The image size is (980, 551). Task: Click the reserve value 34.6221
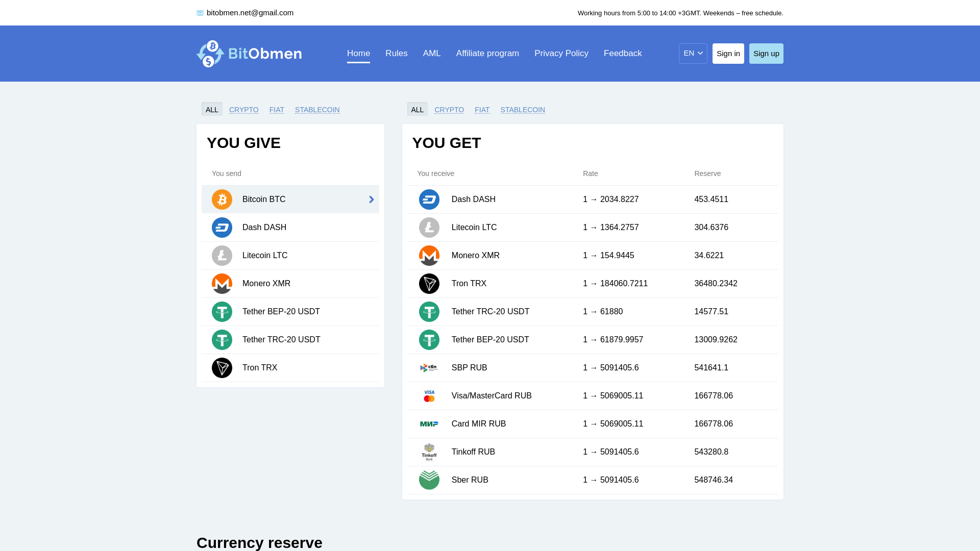[x=709, y=256]
